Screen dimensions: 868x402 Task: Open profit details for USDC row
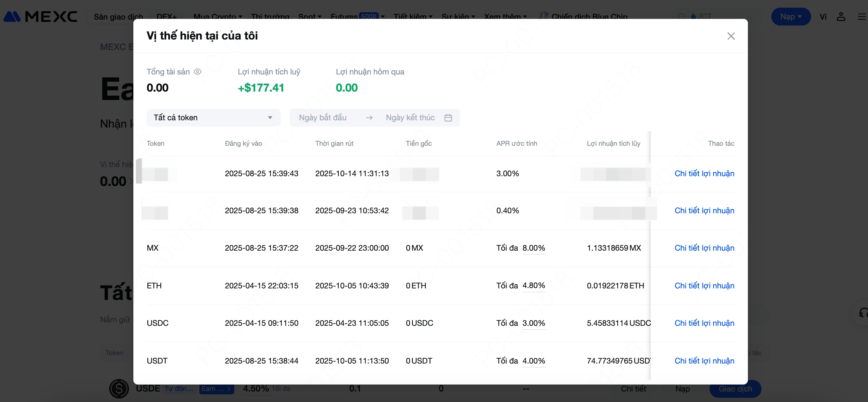point(704,323)
